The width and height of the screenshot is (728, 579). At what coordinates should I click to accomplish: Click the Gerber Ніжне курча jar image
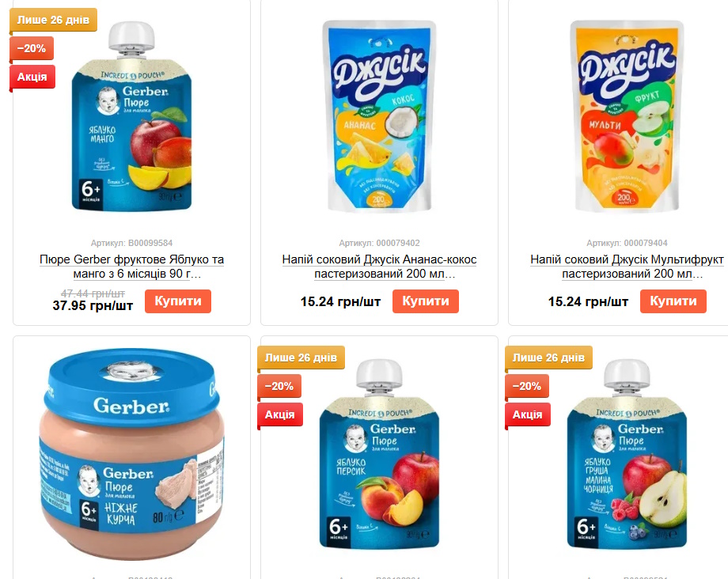[132, 454]
